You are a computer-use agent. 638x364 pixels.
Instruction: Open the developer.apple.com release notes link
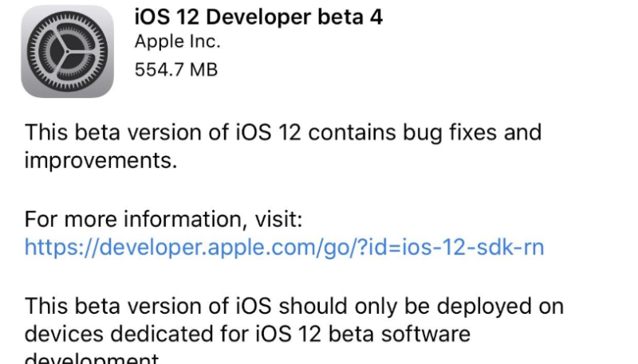point(284,247)
